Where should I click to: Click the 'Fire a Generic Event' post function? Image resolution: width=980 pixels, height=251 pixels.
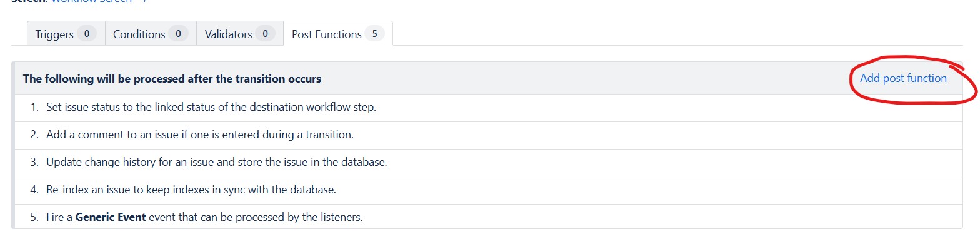[x=204, y=217]
